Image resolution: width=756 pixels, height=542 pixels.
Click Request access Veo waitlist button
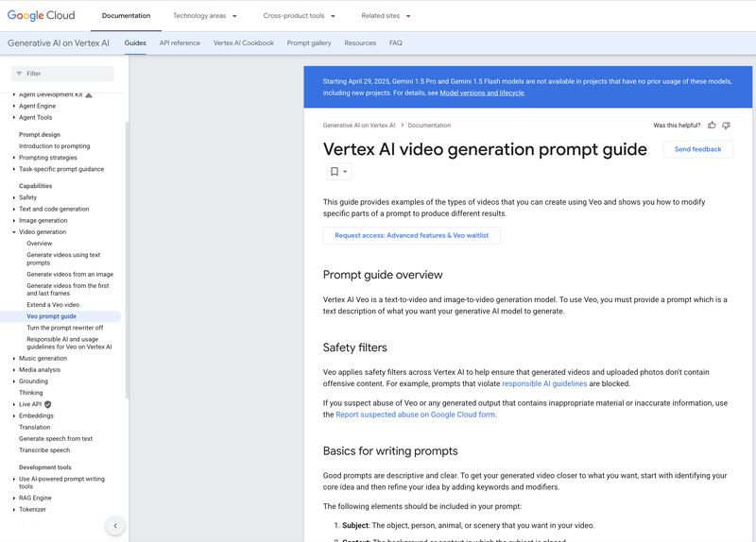tap(412, 235)
